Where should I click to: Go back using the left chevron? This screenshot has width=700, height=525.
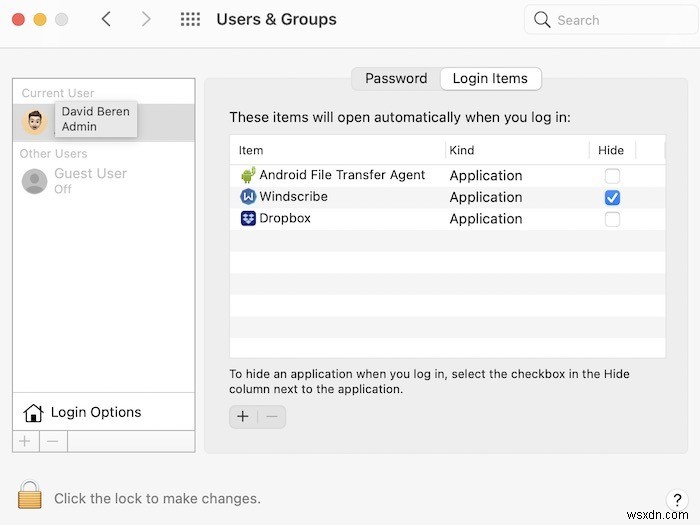tap(106, 19)
